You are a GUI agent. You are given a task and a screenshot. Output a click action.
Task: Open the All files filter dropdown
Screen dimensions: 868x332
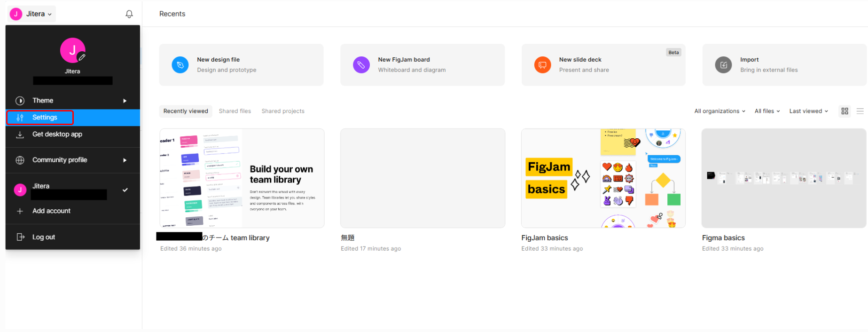767,111
